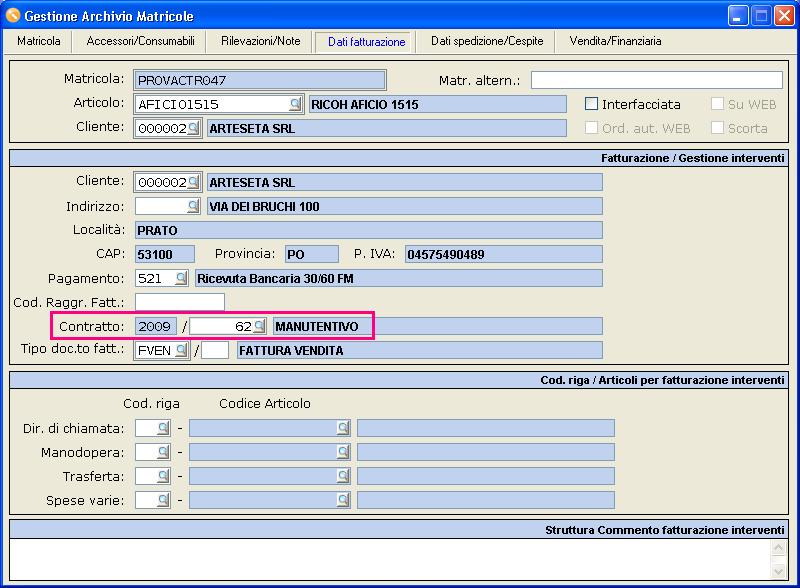Click the application icon in title bar

pos(13,16)
